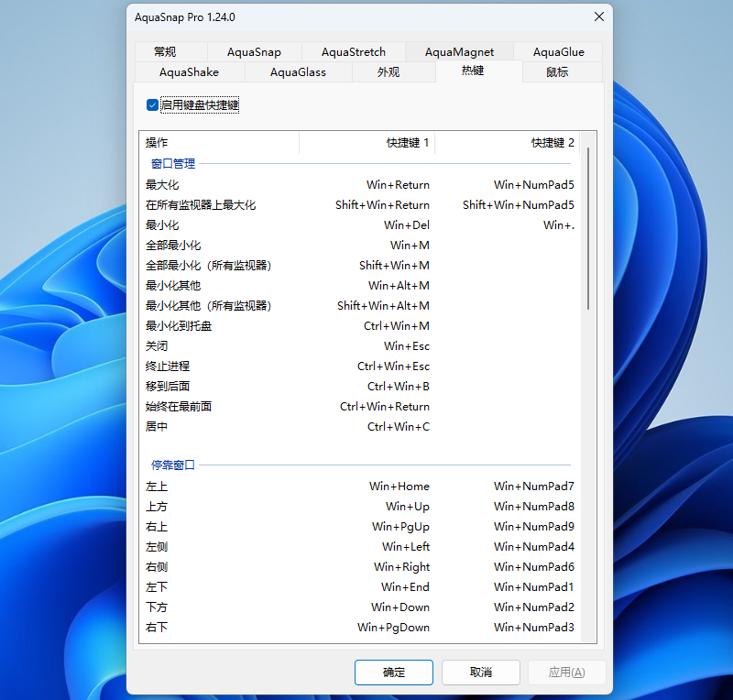Viewport: 733px width, 700px height.
Task: Select the 移到后面 row
Action: coord(360,387)
